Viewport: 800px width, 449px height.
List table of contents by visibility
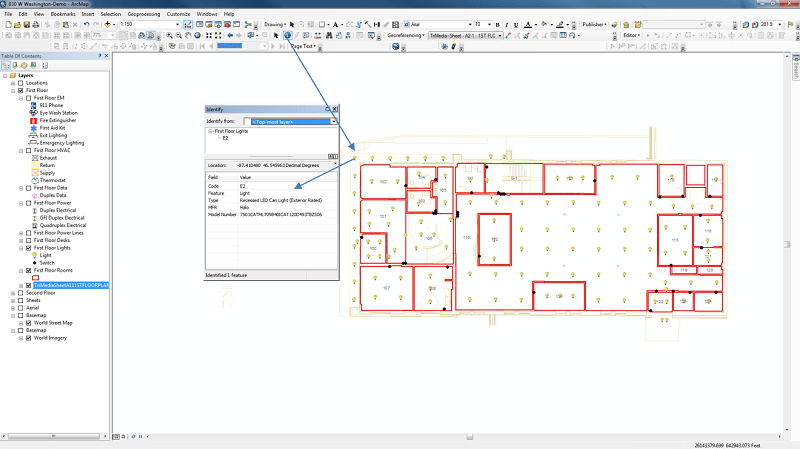point(24,65)
